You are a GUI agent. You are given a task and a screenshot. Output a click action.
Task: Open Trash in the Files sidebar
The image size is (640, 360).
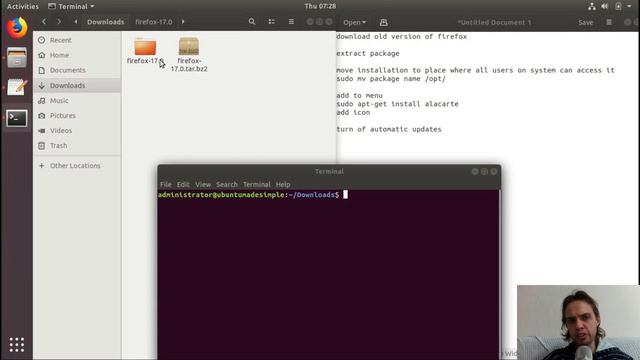pos(77,146)
